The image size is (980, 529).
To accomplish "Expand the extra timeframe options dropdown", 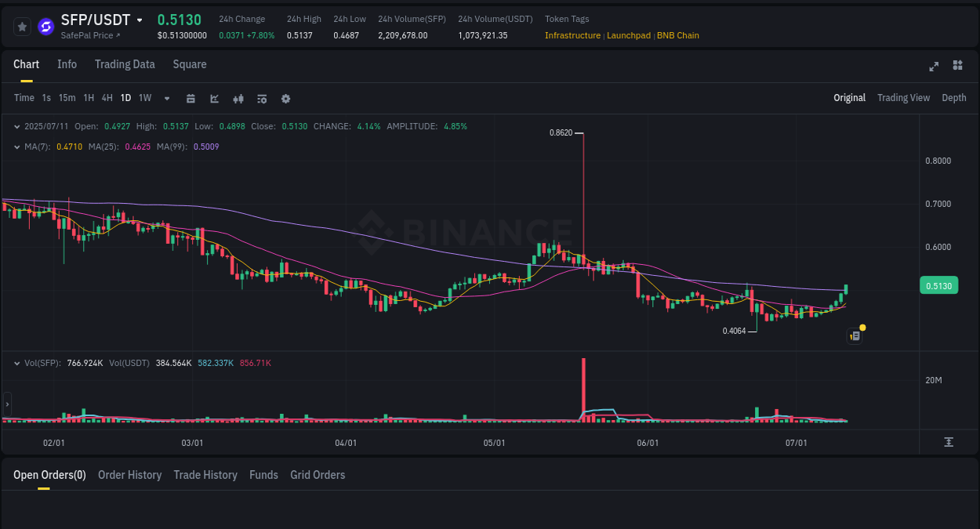I will 165,98.
